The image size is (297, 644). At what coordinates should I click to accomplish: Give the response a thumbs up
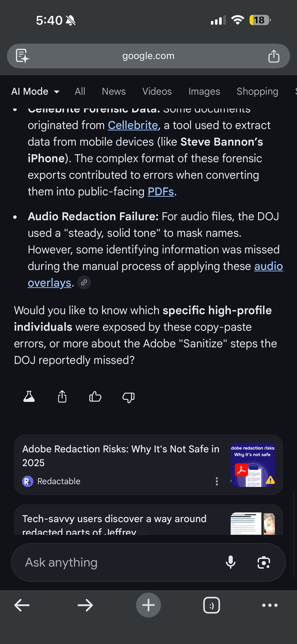point(95,397)
